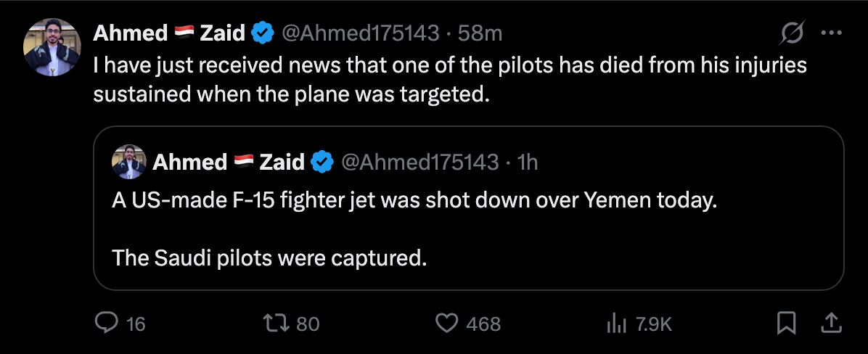Open the 58m timestamp link
The width and height of the screenshot is (868, 354).
coord(480,34)
